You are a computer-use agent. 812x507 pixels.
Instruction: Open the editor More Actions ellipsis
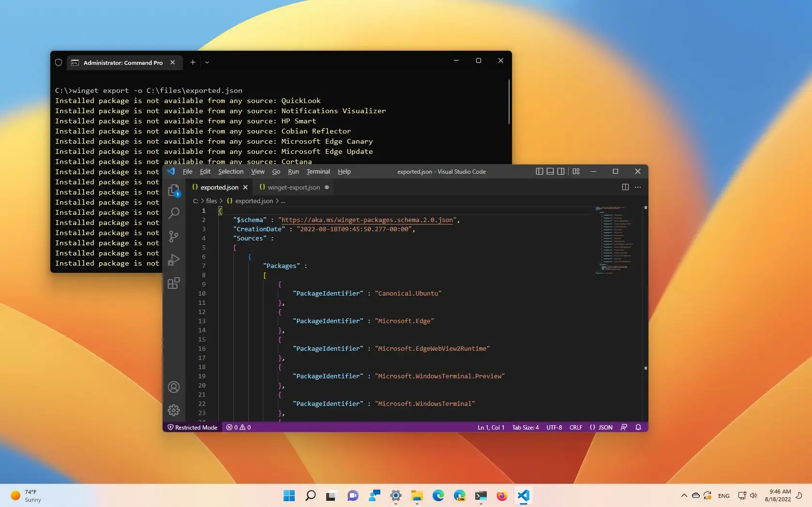[x=638, y=187]
